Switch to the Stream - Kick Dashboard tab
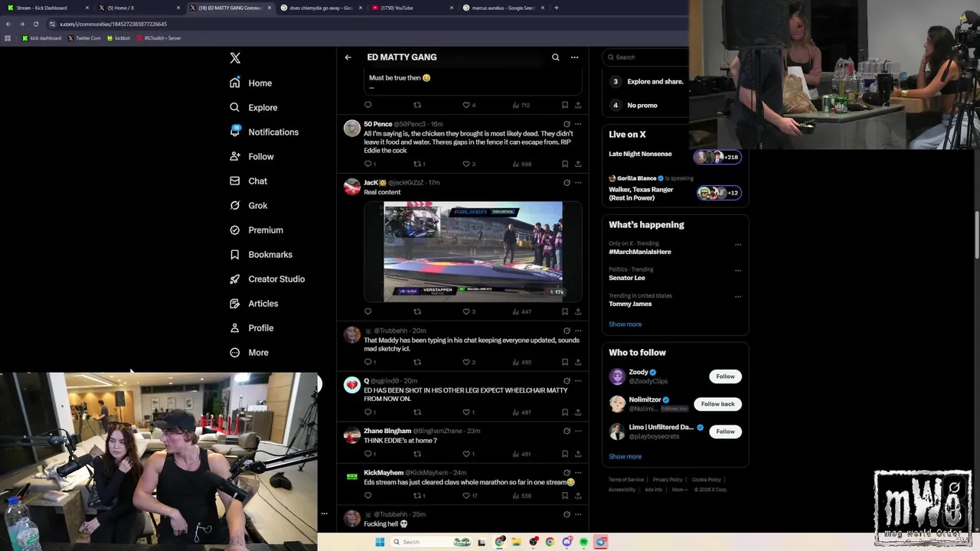Viewport: 980px width, 551px height. click(x=46, y=8)
